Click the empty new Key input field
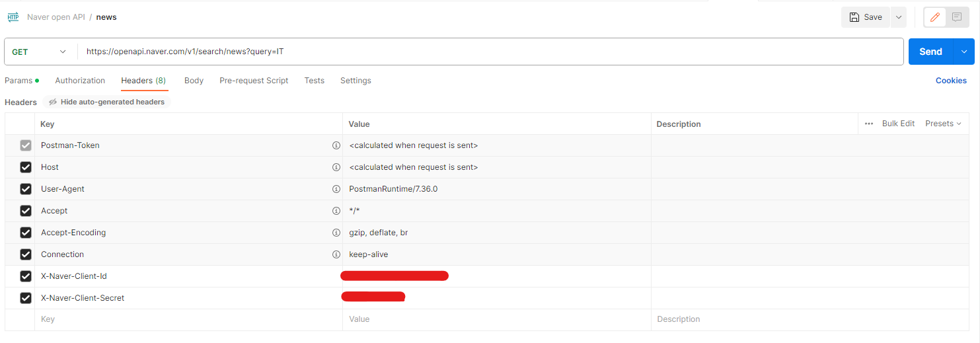This screenshot has width=980, height=343. coord(188,319)
